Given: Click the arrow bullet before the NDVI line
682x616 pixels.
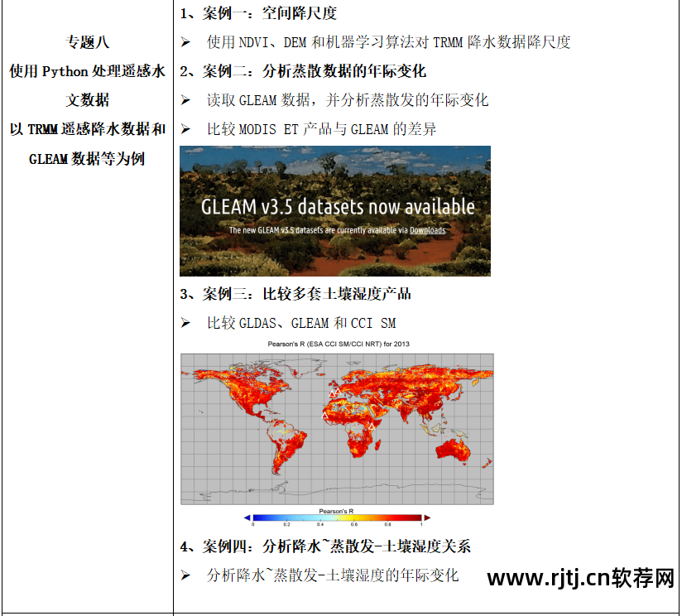Looking at the screenshot, I should [185, 42].
